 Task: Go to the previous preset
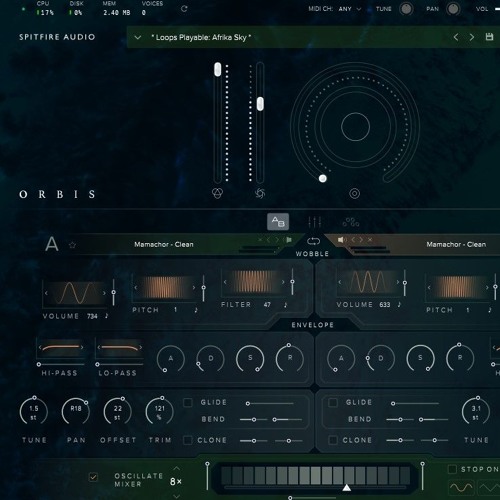click(456, 37)
